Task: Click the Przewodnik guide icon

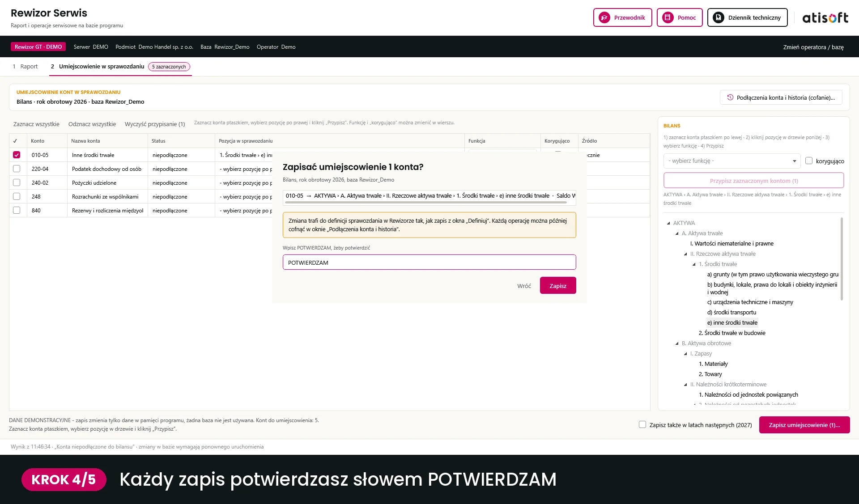Action: click(604, 17)
